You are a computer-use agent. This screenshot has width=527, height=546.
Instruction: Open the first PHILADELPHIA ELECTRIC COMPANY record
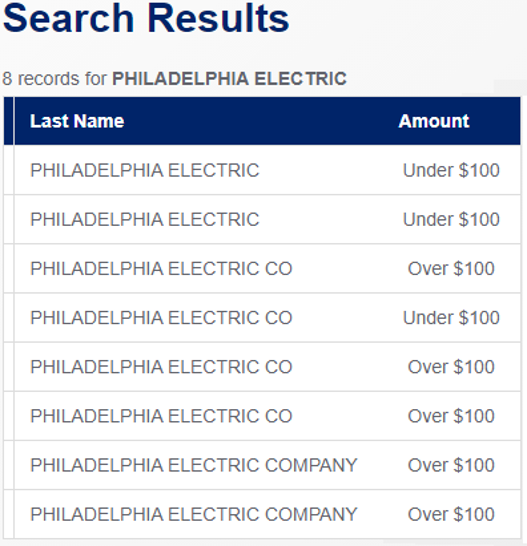[194, 465]
